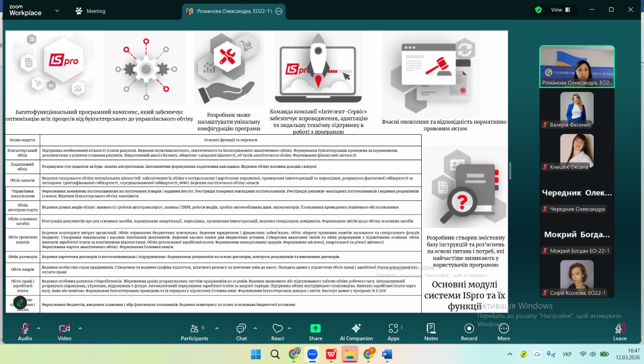
Task: Start screen sharing with the Share button
Action: coord(316,332)
